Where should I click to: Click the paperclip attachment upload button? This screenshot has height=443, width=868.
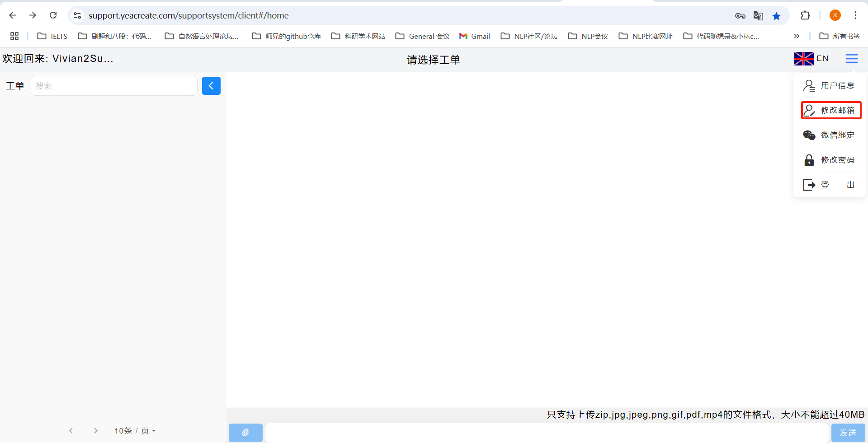point(245,433)
